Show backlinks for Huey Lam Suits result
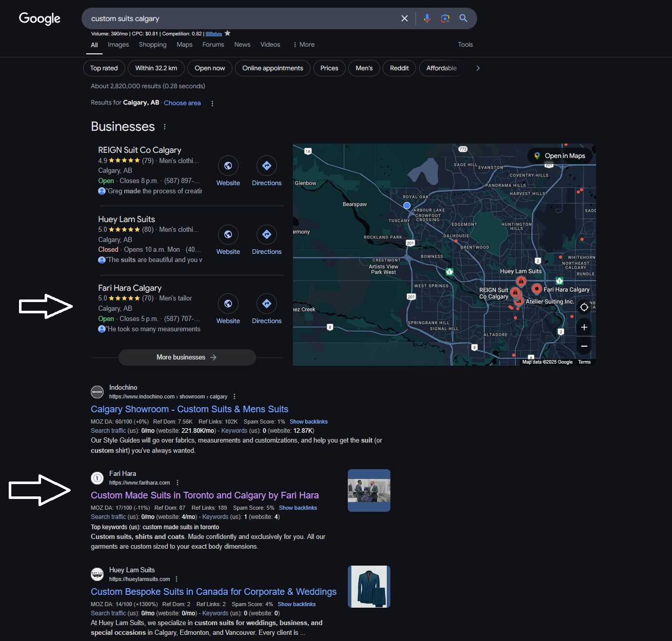The image size is (672, 641). click(x=297, y=604)
